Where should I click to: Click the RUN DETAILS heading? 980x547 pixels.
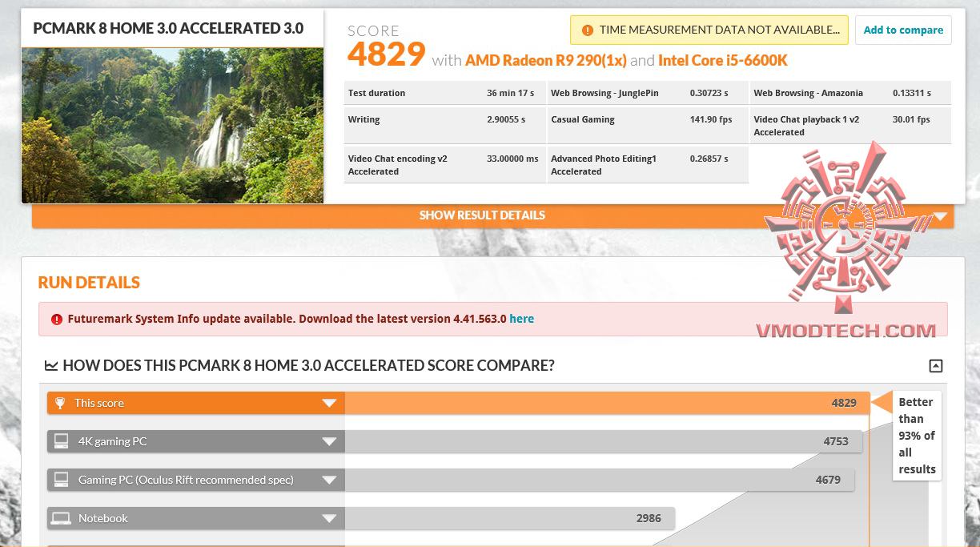point(89,283)
